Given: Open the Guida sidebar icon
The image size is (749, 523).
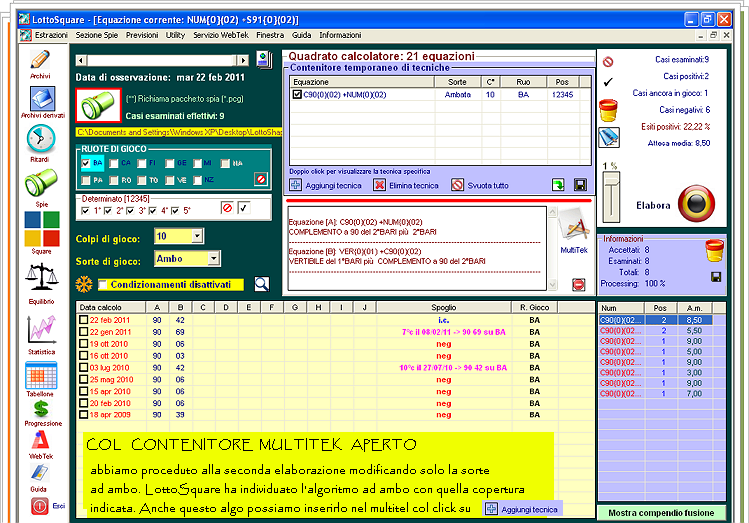Looking at the screenshot, I should (39, 473).
